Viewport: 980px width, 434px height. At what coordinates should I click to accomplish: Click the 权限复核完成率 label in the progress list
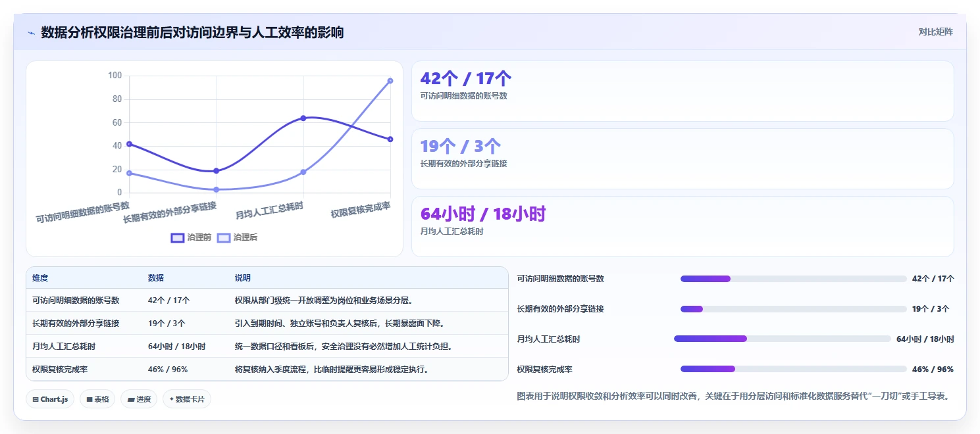pyautogui.click(x=545, y=370)
